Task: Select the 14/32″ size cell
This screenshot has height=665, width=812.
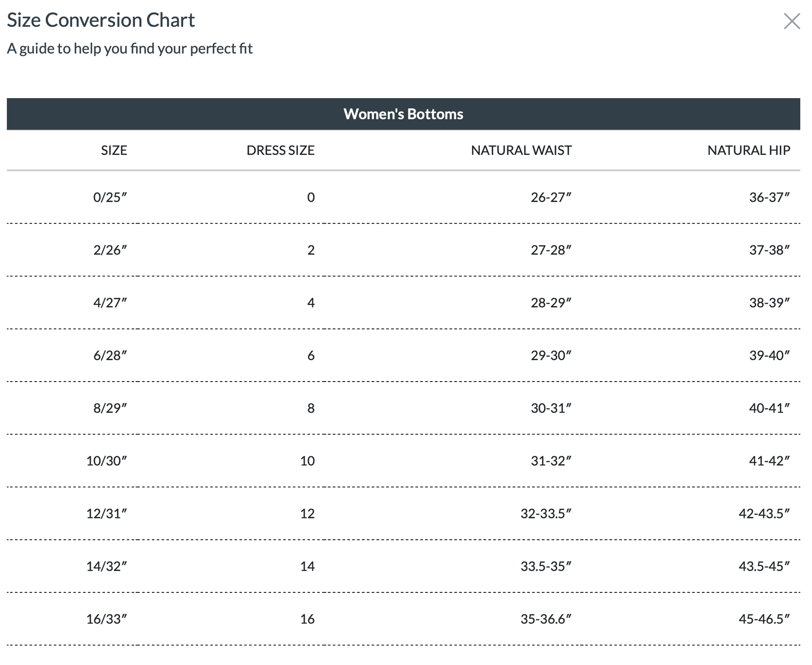Action: click(106, 566)
